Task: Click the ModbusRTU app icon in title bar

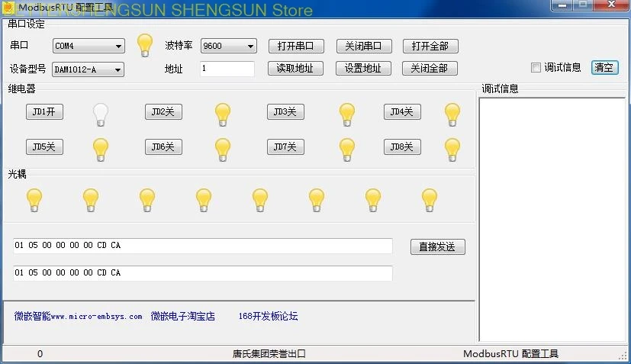Action: [x=9, y=6]
